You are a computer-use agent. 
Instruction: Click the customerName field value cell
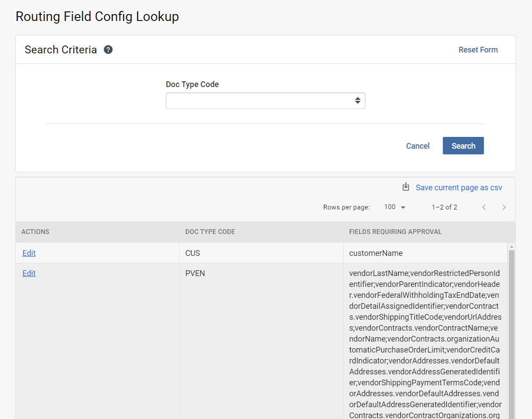(376, 253)
